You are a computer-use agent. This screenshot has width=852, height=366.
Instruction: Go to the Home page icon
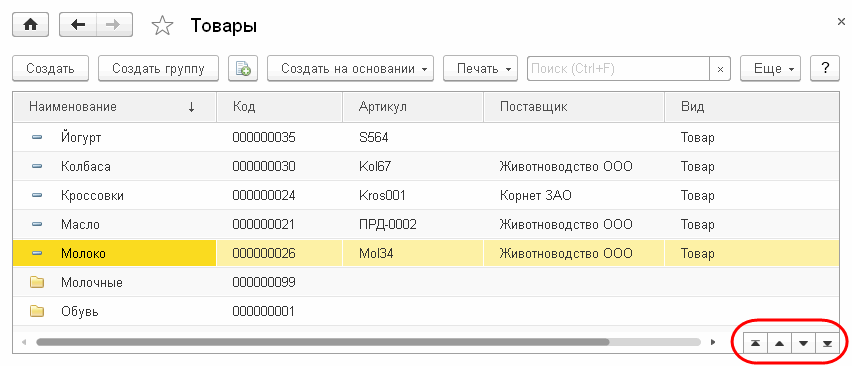point(30,25)
